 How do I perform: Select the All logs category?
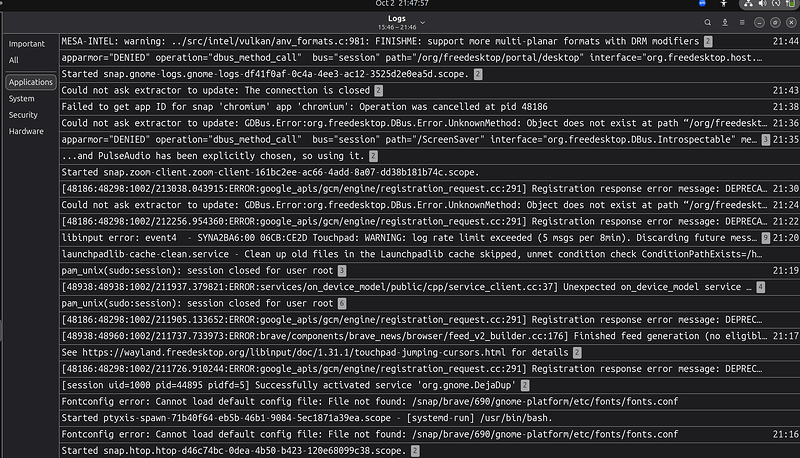pyautogui.click(x=14, y=60)
